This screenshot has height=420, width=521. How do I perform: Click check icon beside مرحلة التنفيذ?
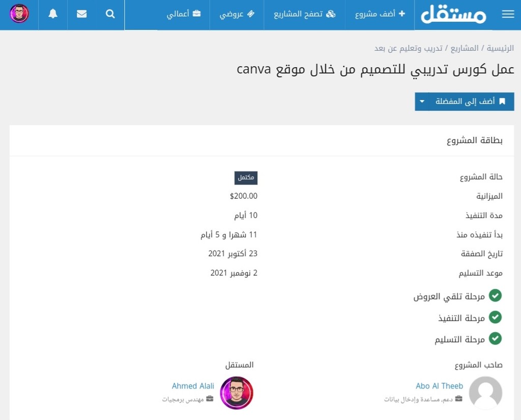pos(495,317)
